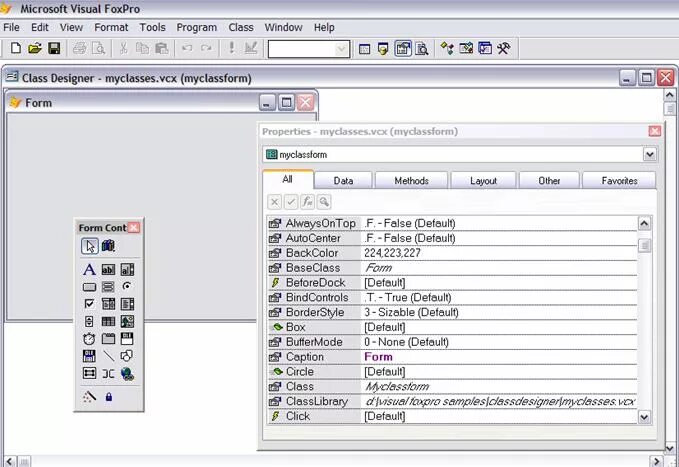Open the Program menu
This screenshot has height=467, width=679.
coord(197,27)
